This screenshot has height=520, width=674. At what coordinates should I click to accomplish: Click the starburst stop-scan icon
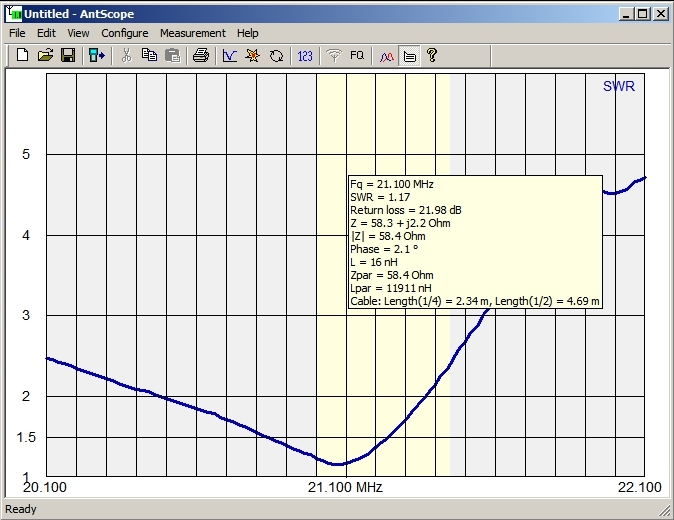pos(253,55)
